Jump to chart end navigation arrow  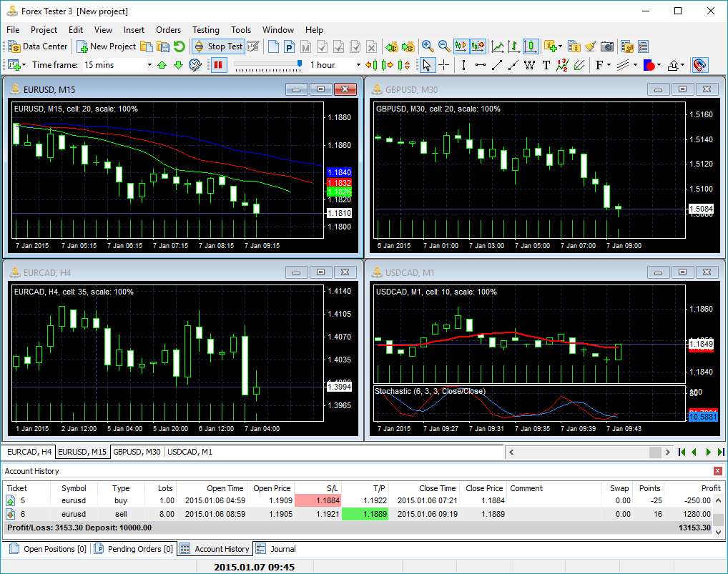tap(721, 452)
